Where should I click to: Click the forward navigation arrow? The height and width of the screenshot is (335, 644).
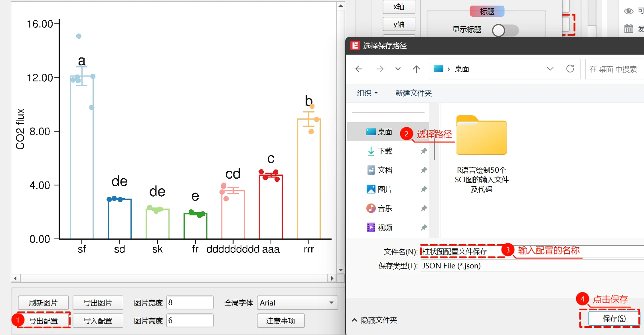380,69
